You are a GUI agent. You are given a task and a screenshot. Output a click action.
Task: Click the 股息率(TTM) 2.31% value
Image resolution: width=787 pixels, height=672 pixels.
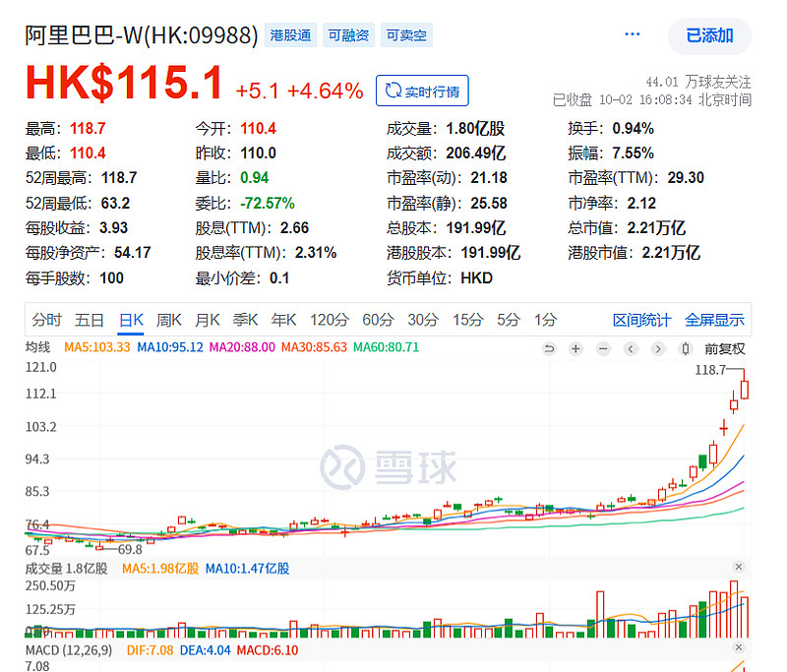316,253
